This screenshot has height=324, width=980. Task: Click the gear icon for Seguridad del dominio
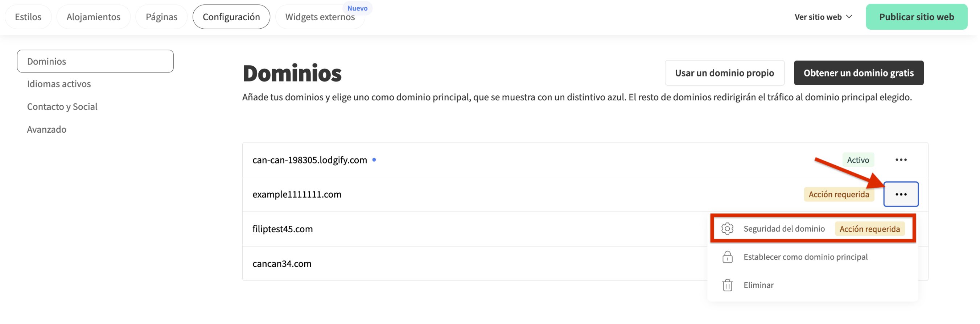(727, 229)
